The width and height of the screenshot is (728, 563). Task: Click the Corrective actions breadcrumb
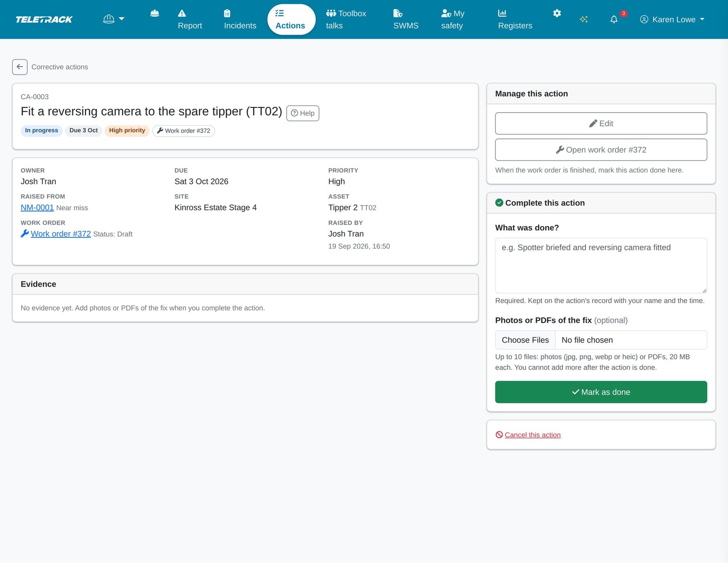(x=60, y=67)
